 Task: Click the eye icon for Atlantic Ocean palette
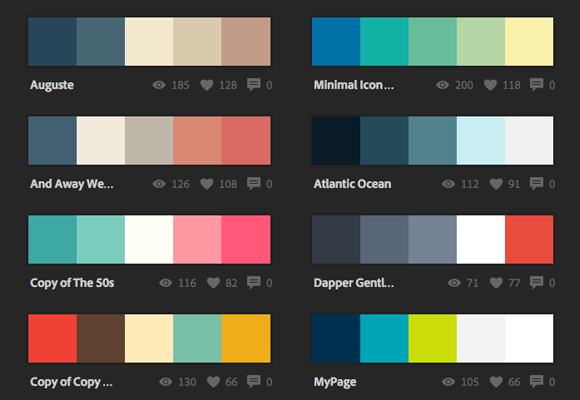[x=448, y=184]
